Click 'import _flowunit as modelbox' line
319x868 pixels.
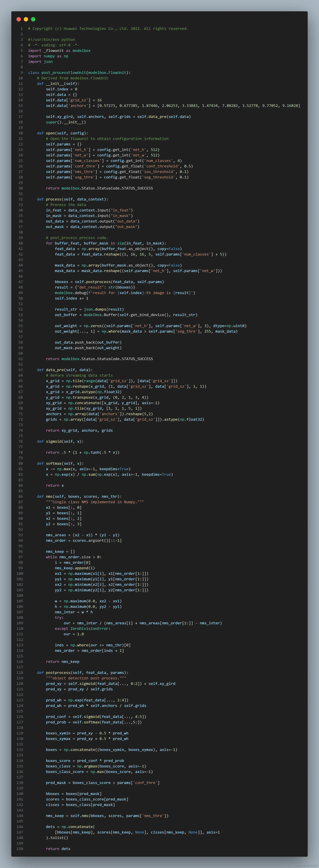[59, 51]
